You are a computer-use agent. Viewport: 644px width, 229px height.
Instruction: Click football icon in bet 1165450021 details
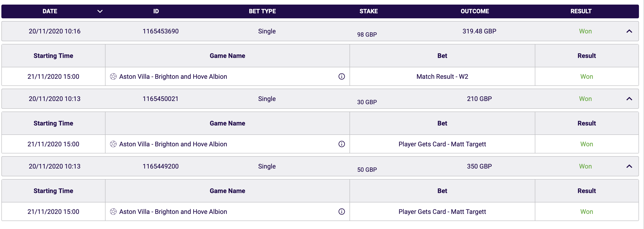coord(113,144)
